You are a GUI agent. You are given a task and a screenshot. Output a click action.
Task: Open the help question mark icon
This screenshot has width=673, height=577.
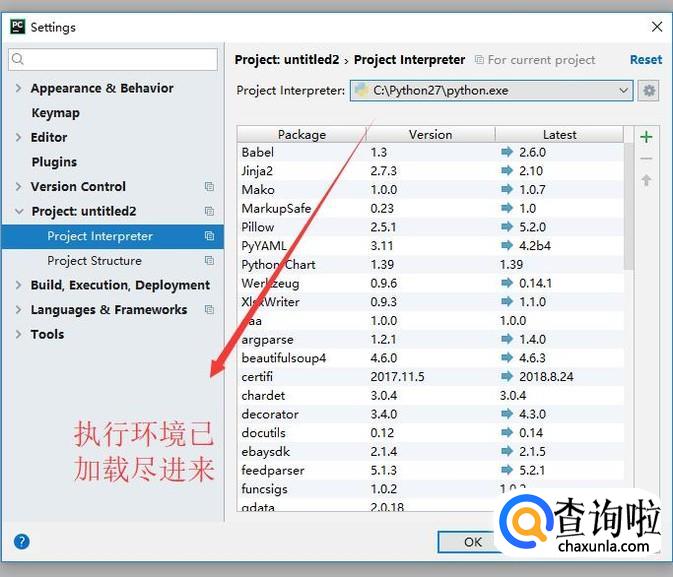click(x=21, y=541)
